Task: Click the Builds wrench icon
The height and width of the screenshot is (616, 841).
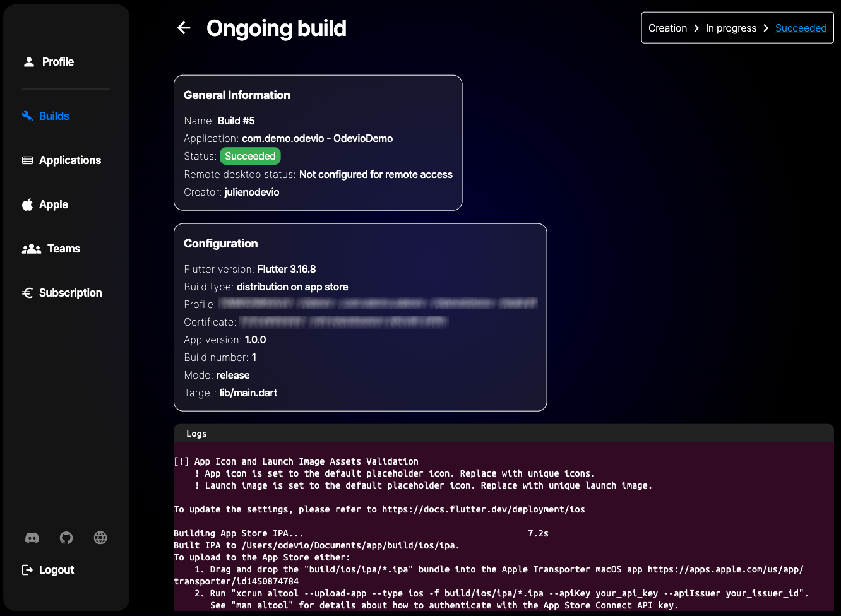Action: click(28, 116)
